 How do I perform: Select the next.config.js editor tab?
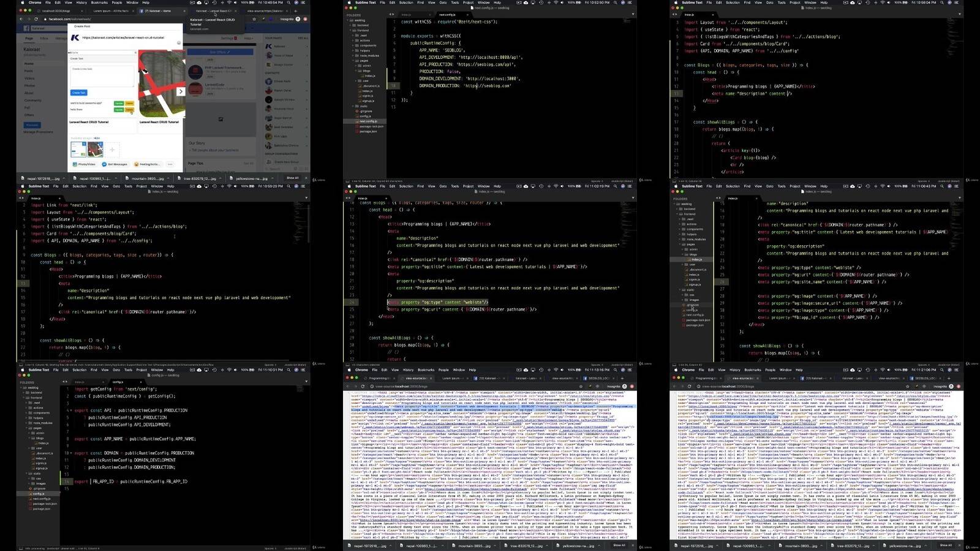447,14
